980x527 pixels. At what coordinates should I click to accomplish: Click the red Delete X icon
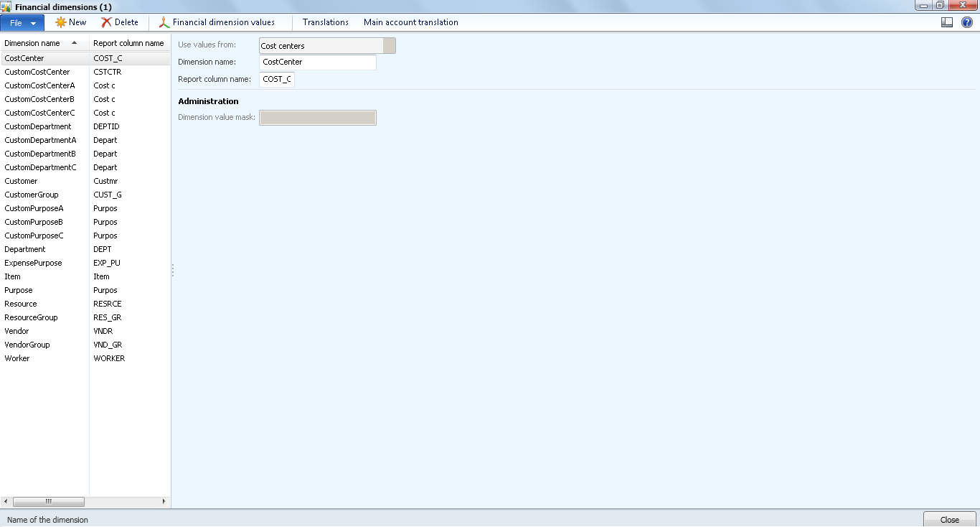point(106,22)
